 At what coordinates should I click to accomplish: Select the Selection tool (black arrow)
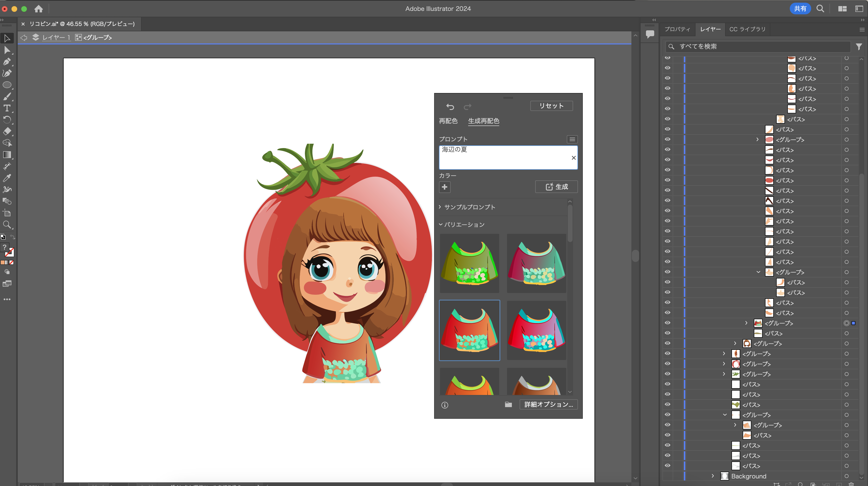click(7, 38)
